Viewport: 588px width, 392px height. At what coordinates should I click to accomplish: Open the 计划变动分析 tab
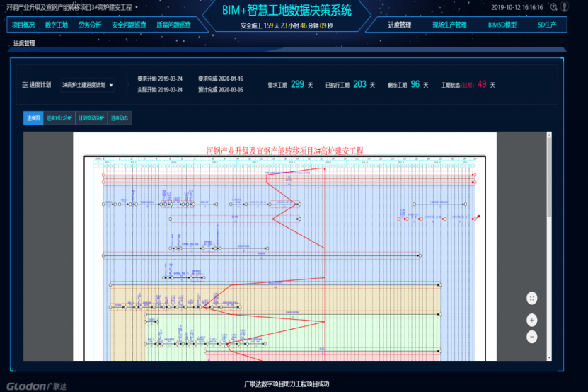(91, 118)
